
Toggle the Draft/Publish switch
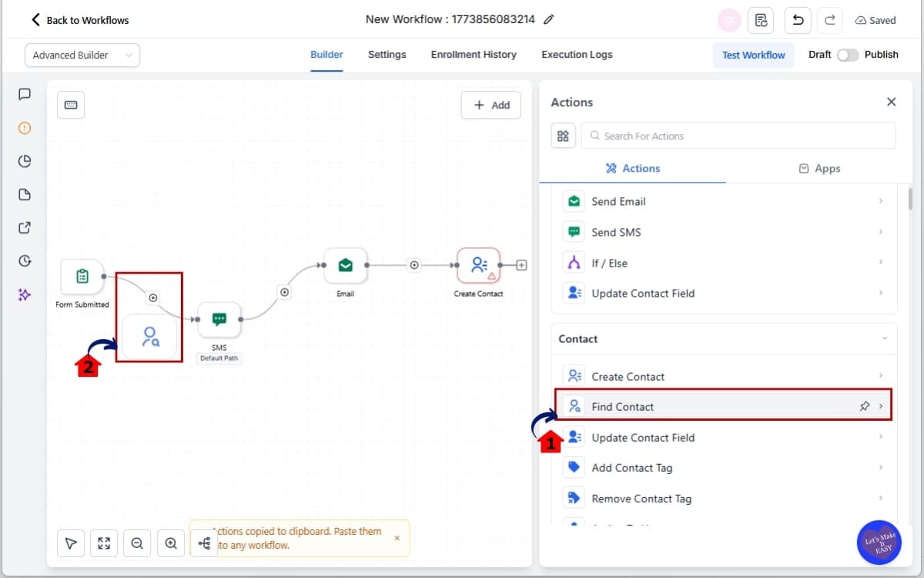pos(847,55)
